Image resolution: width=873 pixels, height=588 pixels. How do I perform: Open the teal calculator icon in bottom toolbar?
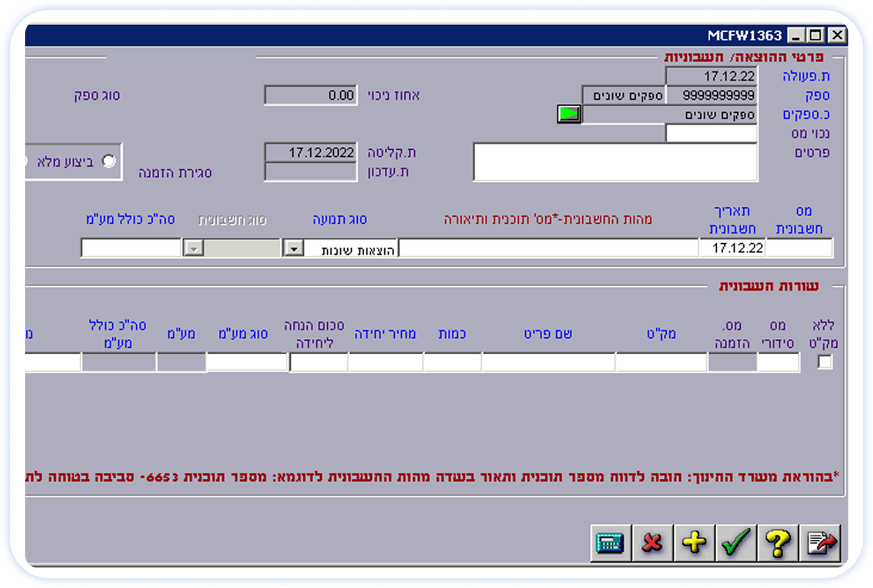[x=610, y=542]
